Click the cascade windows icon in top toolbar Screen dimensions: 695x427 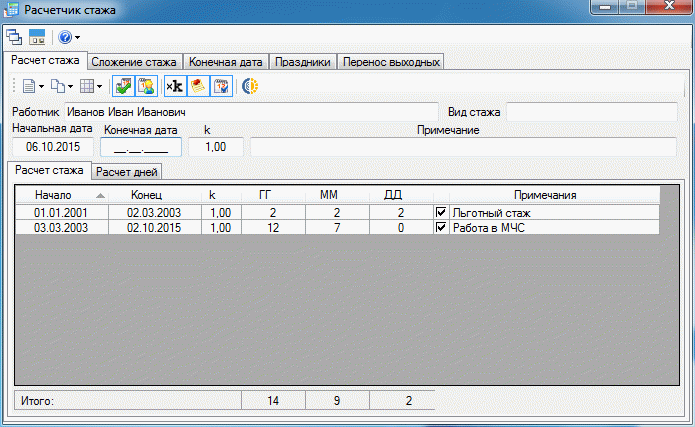tap(14, 37)
